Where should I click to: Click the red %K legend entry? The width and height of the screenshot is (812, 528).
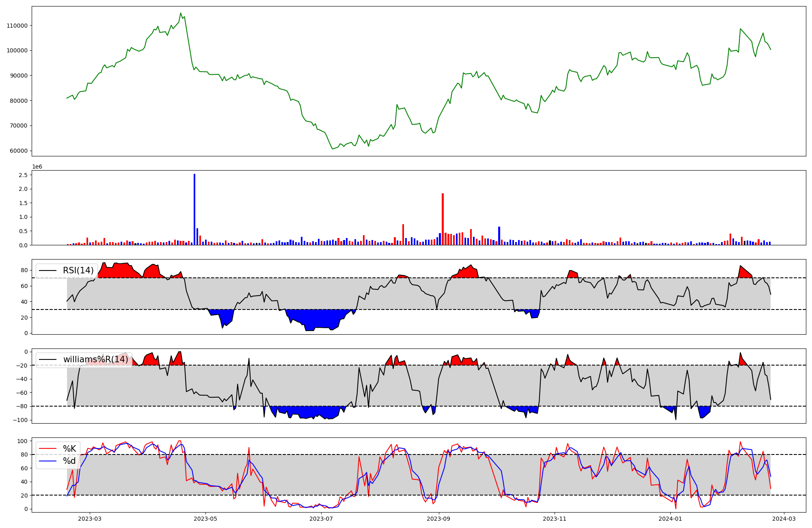(69, 449)
